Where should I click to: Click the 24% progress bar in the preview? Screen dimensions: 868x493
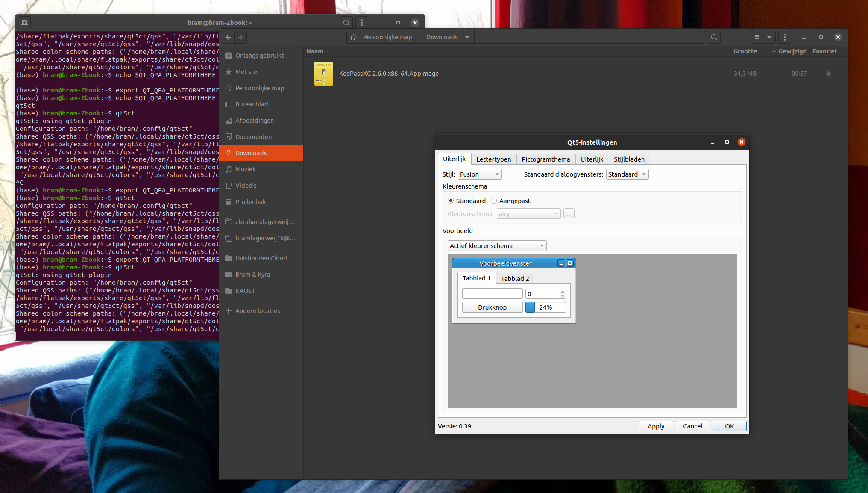[545, 307]
